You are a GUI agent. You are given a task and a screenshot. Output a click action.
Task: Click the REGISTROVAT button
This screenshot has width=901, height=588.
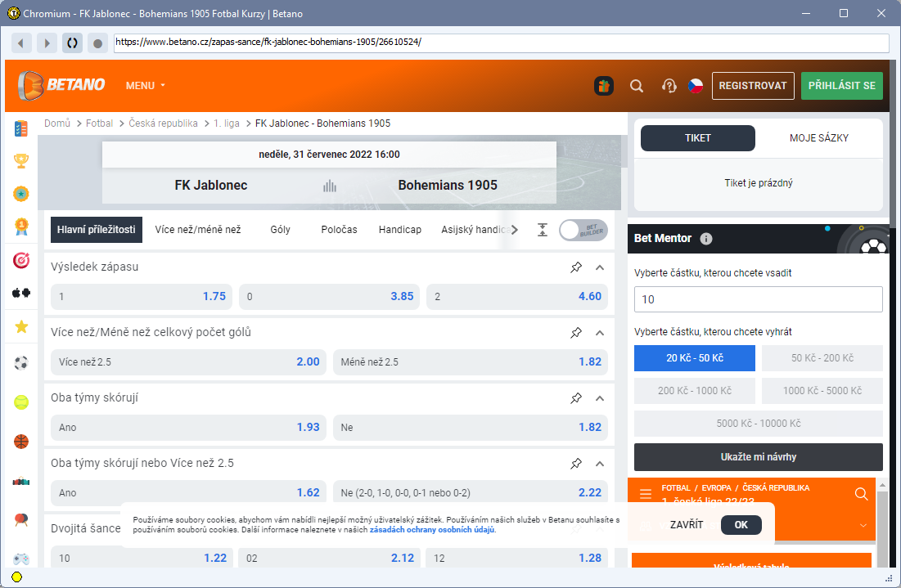pyautogui.click(x=753, y=86)
